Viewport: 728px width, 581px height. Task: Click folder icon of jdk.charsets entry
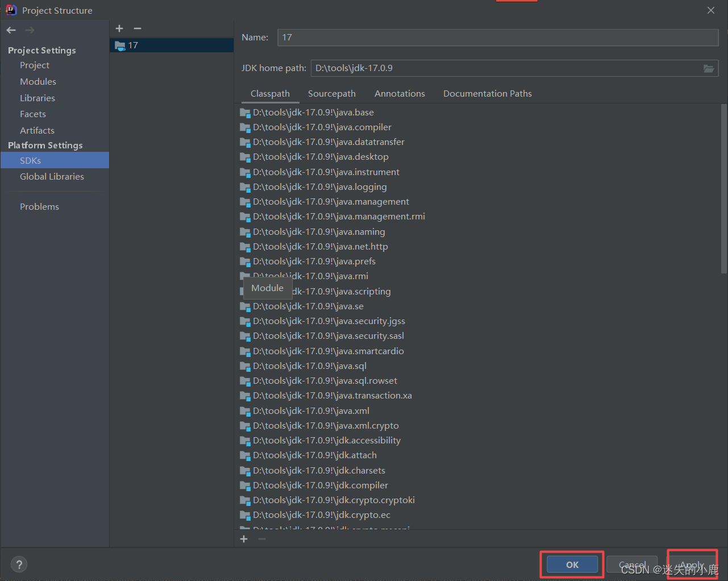pyautogui.click(x=245, y=471)
